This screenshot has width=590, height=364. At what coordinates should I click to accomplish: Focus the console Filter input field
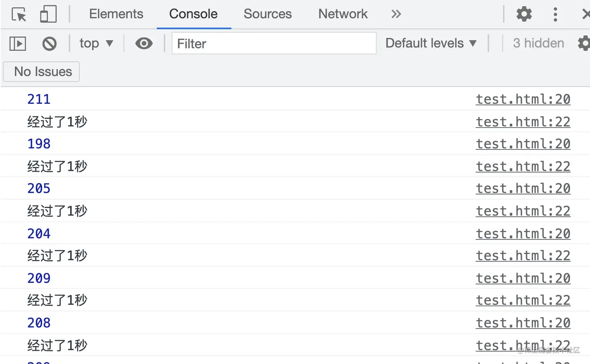(274, 43)
